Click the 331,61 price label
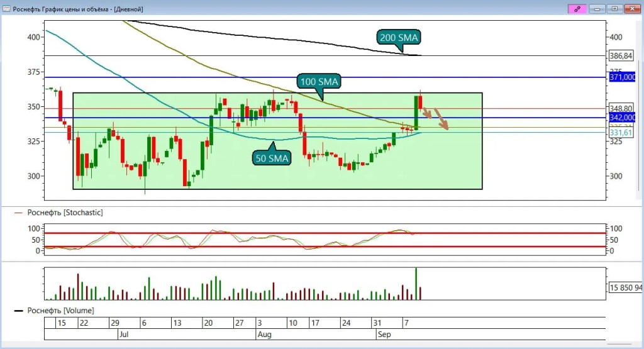Screen dimensions: 644x349 [x=621, y=133]
